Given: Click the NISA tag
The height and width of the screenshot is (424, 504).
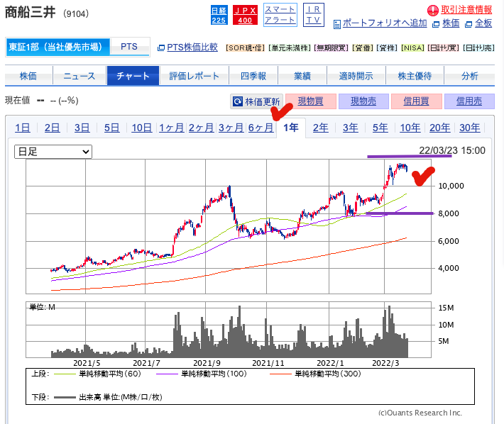Looking at the screenshot, I should pos(412,48).
